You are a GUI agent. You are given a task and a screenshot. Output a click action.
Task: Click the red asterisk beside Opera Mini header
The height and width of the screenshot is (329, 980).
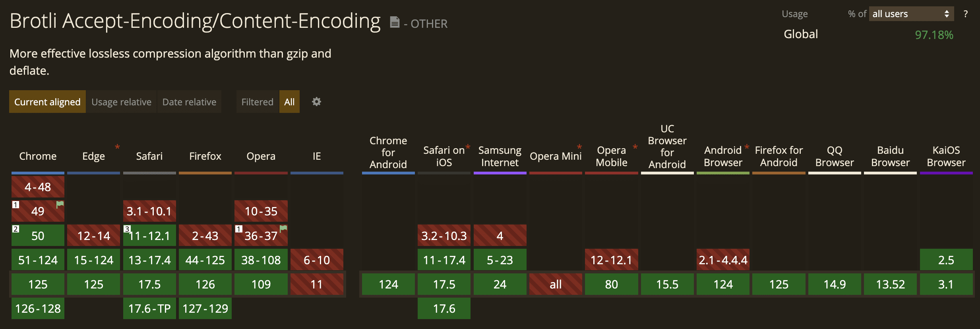click(x=579, y=146)
